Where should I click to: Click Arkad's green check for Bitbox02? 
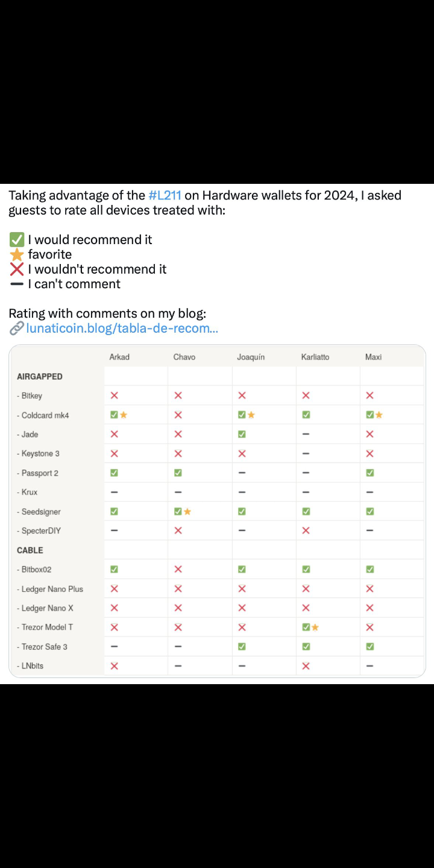click(115, 569)
